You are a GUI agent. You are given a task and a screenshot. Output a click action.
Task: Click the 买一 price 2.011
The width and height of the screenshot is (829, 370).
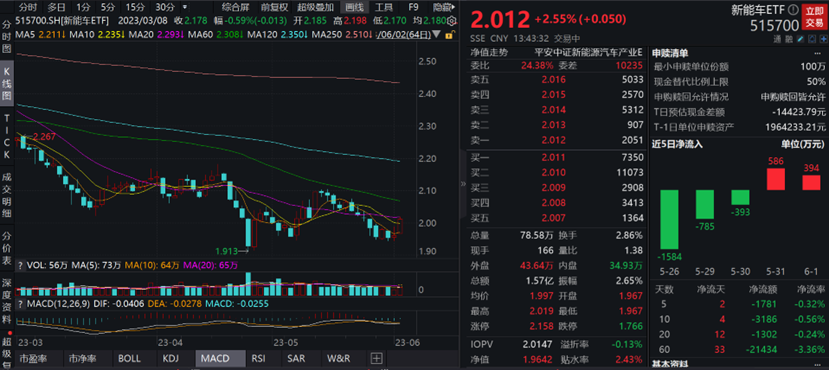click(554, 158)
